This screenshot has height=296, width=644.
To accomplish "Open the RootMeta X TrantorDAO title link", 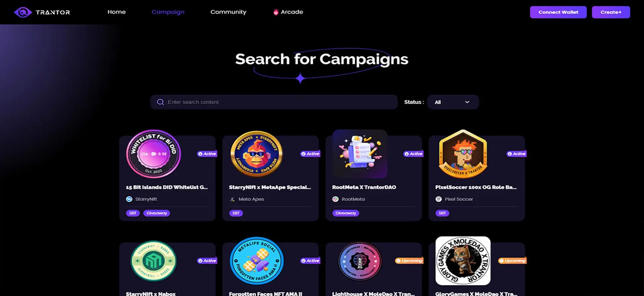I will 364,187.
